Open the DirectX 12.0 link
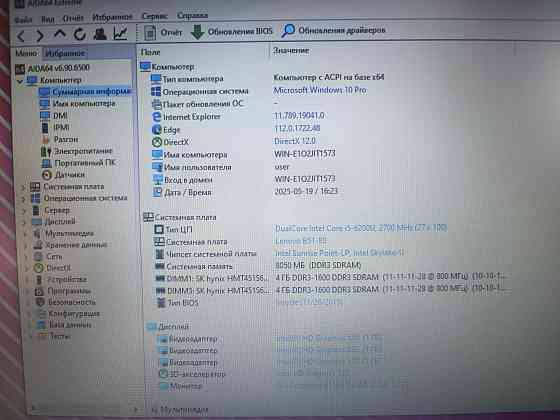The height and width of the screenshot is (420, 560). click(295, 141)
